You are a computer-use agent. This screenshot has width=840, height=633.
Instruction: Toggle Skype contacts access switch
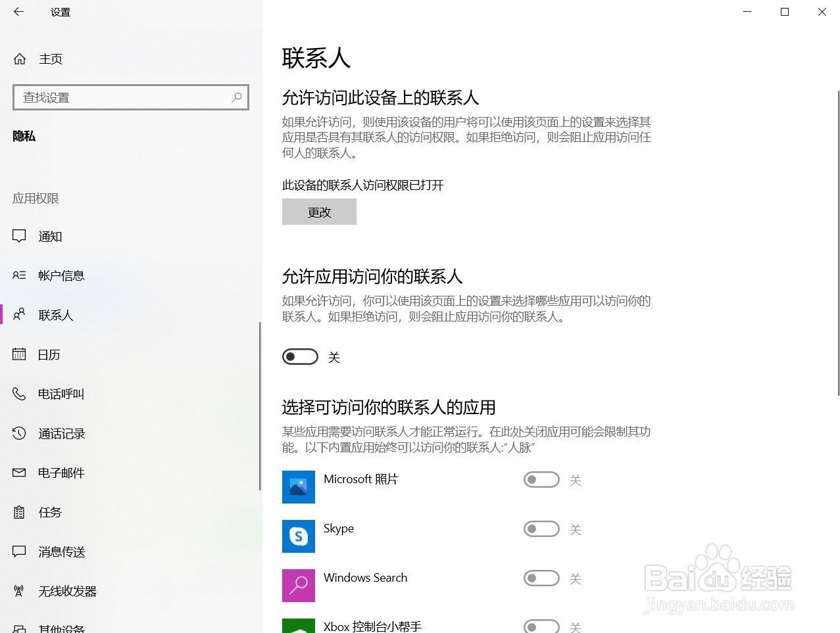coord(541,529)
